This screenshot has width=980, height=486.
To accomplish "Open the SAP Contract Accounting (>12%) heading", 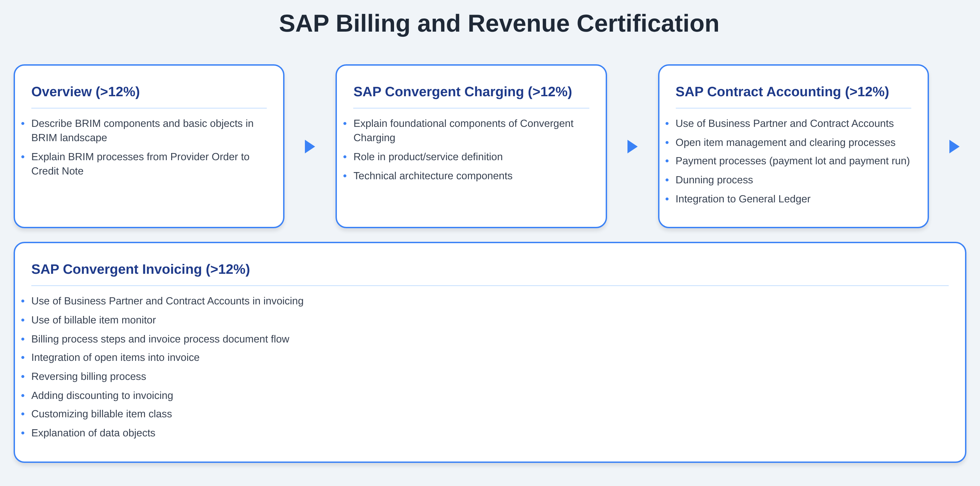I will click(x=782, y=91).
